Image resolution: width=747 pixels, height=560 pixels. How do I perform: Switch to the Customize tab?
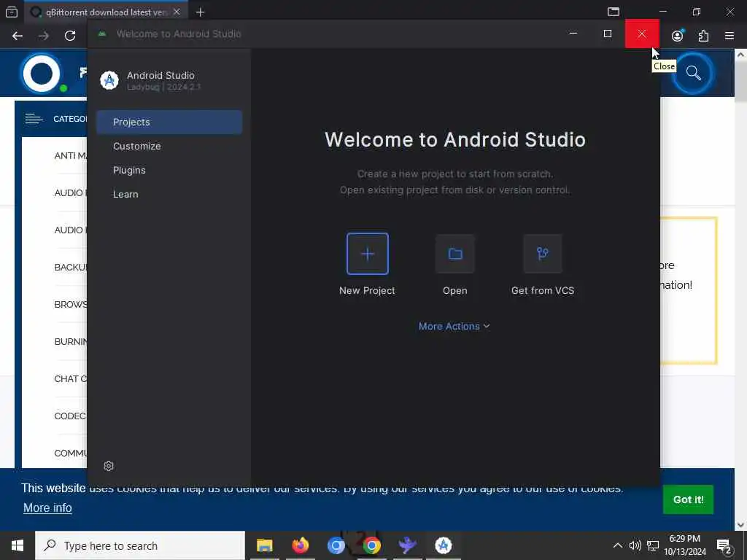tap(169, 146)
